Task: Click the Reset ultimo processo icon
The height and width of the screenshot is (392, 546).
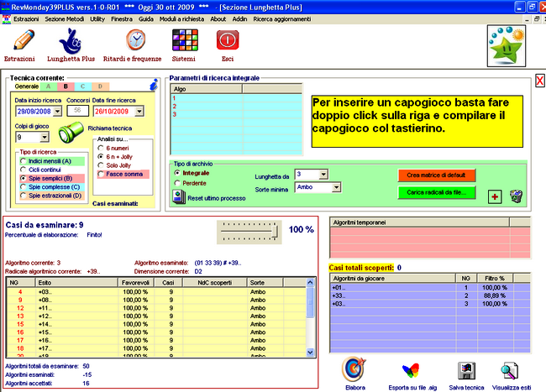Action: tap(179, 197)
